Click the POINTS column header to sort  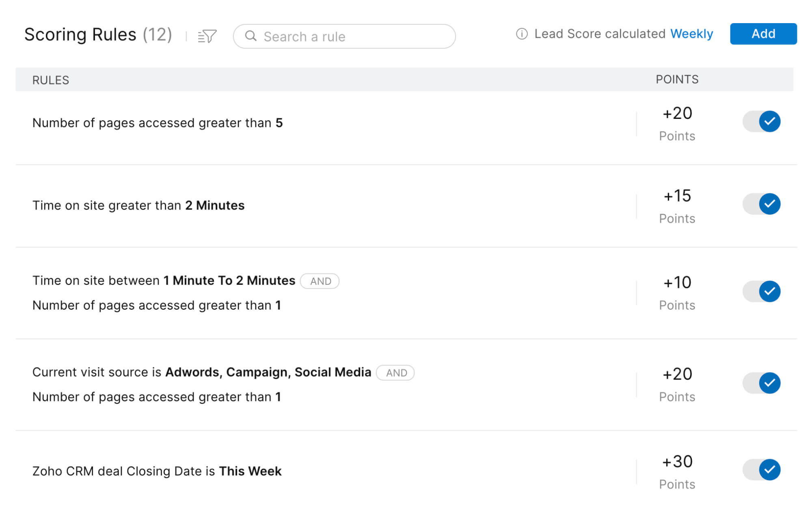pyautogui.click(x=678, y=79)
